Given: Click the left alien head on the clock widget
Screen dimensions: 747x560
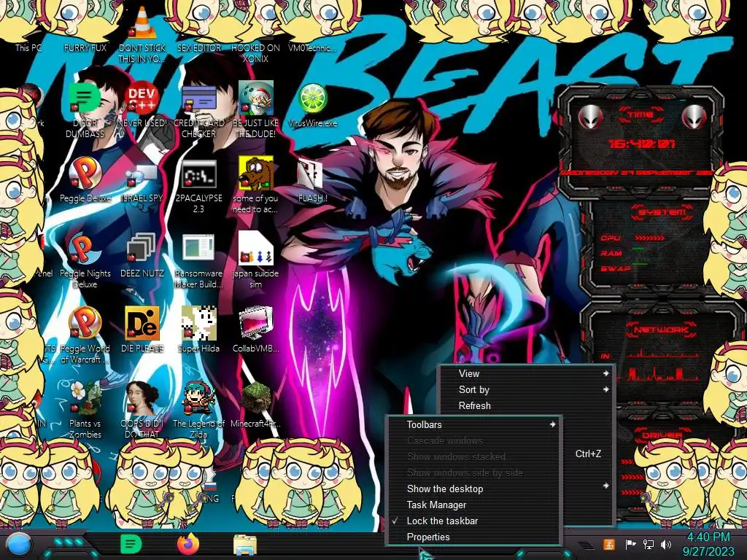Looking at the screenshot, I should pos(589,117).
